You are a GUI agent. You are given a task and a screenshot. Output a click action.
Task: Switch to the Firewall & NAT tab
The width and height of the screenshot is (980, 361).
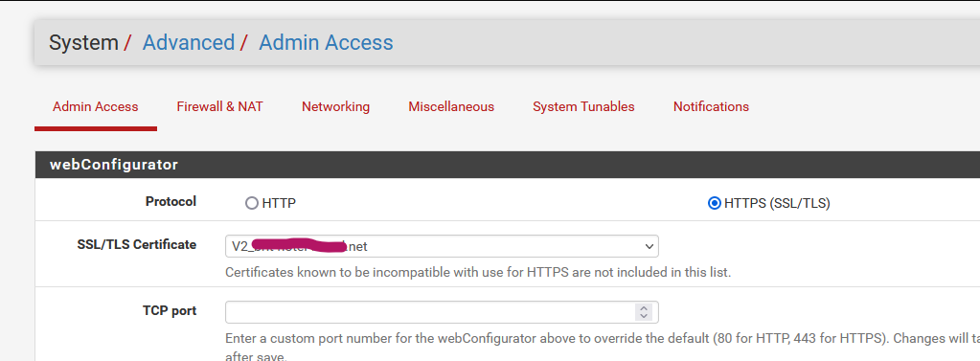pos(219,107)
